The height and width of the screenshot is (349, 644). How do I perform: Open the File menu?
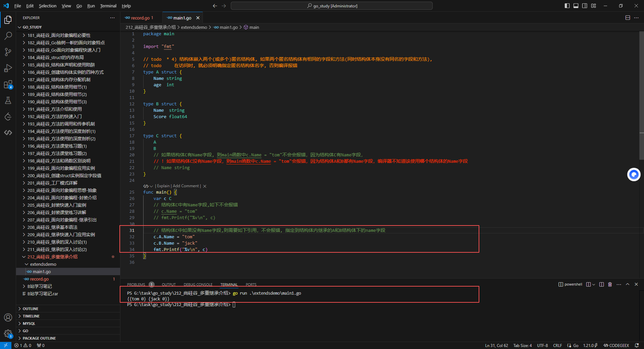tap(18, 6)
